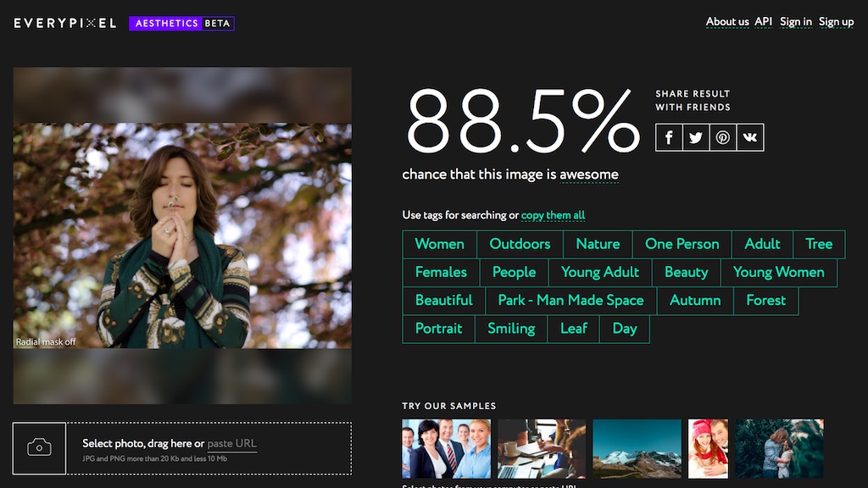The width and height of the screenshot is (868, 488).
Task: Click the 'awesome' underlined link
Action: coord(589,175)
